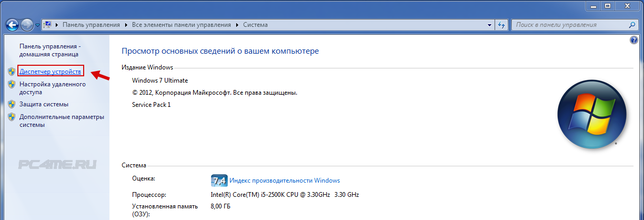Click the 'Windows 7 Ultimate' edition text
This screenshot has height=220, width=644.
160,81
